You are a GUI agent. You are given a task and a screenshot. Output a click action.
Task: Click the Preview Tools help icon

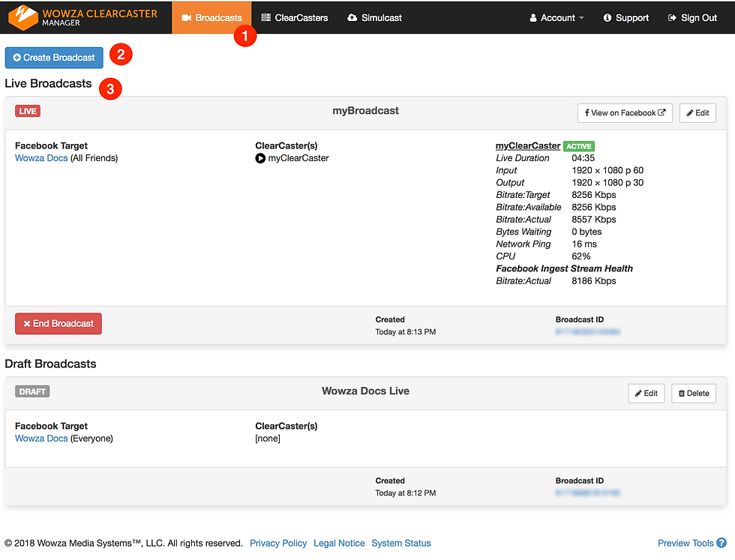721,543
